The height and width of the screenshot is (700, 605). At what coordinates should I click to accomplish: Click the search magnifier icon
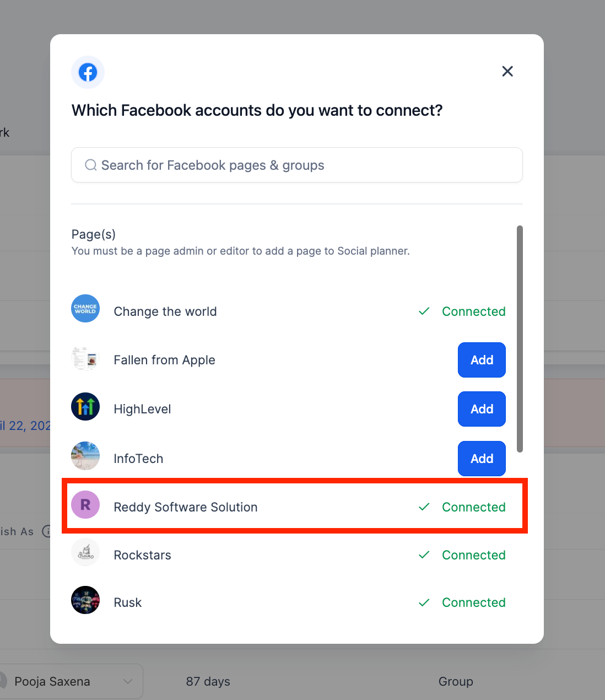pos(91,165)
